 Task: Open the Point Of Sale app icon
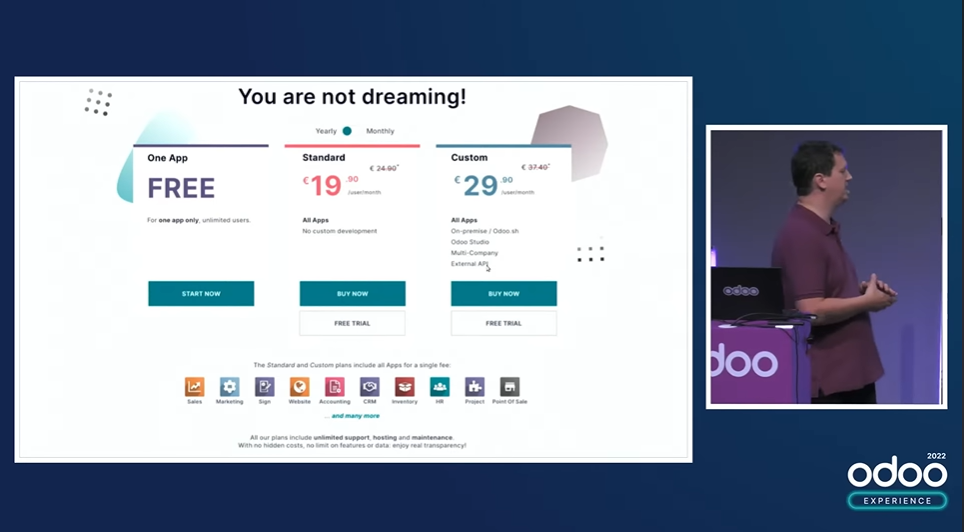click(510, 387)
